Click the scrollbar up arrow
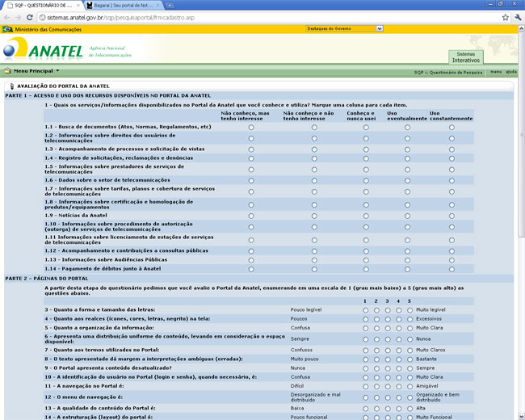 point(521,29)
